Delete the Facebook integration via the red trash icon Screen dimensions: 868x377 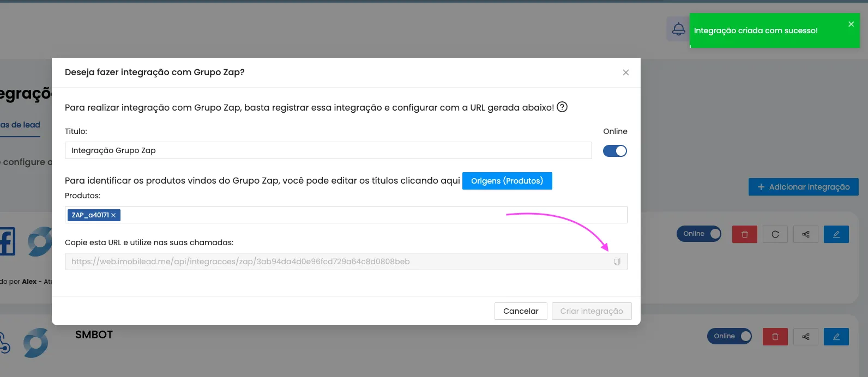click(745, 234)
